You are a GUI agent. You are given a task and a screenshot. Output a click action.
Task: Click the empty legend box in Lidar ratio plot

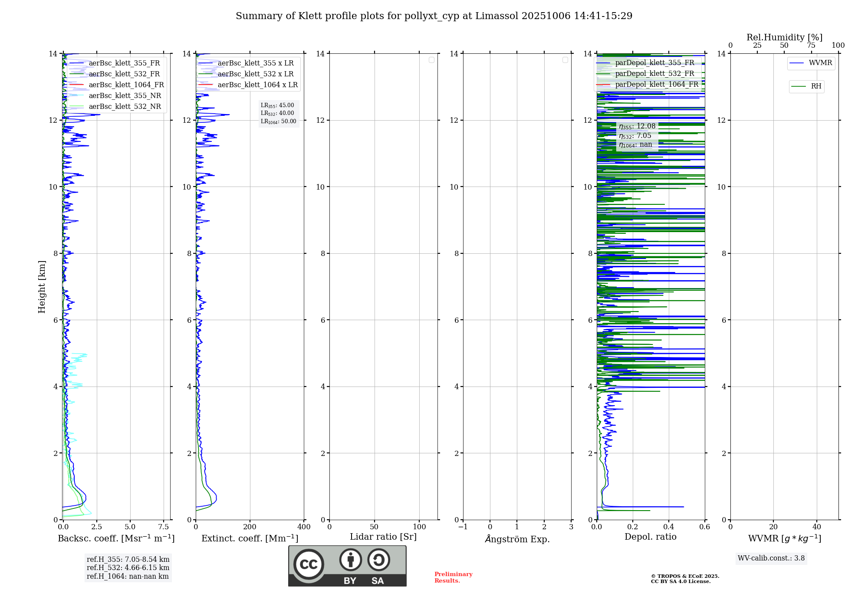(x=431, y=60)
